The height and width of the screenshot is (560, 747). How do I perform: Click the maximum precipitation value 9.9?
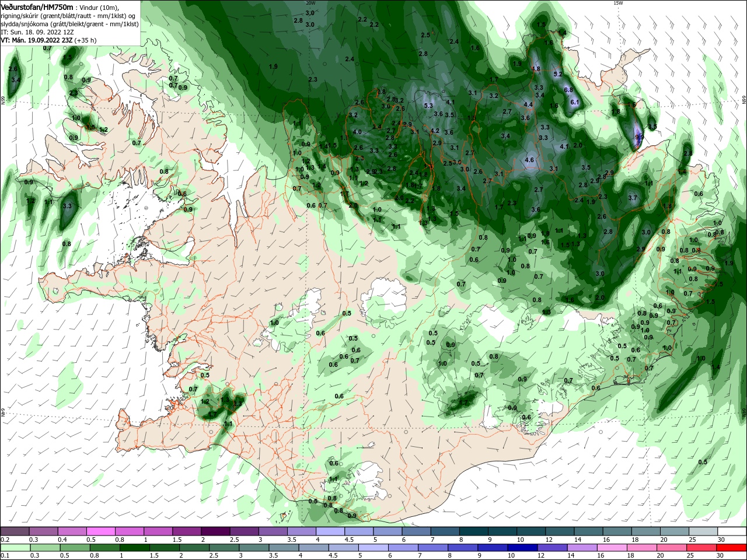(x=639, y=137)
